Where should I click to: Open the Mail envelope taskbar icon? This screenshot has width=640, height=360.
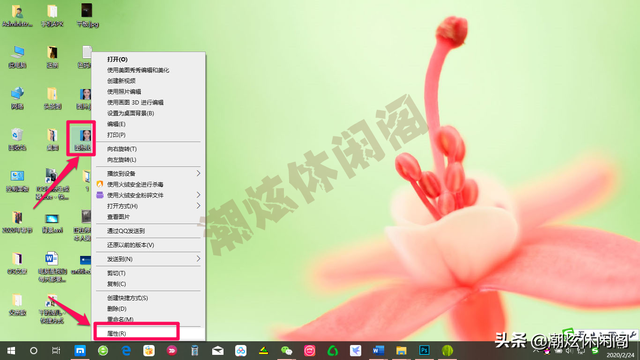point(218,351)
